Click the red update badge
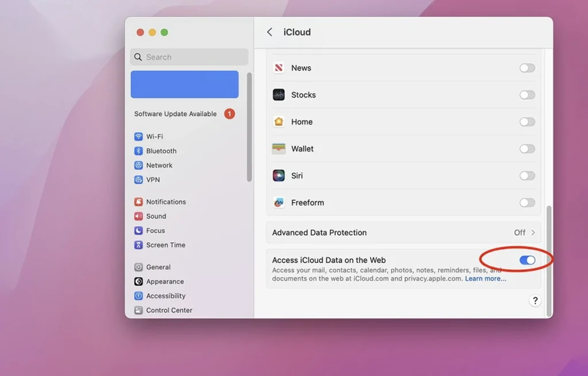The height and width of the screenshot is (376, 588). (x=230, y=114)
